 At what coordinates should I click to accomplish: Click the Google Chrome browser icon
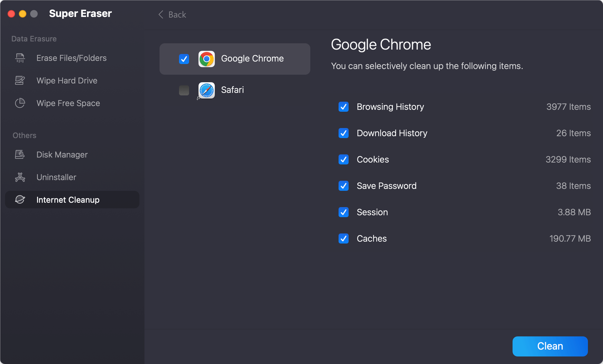point(206,59)
